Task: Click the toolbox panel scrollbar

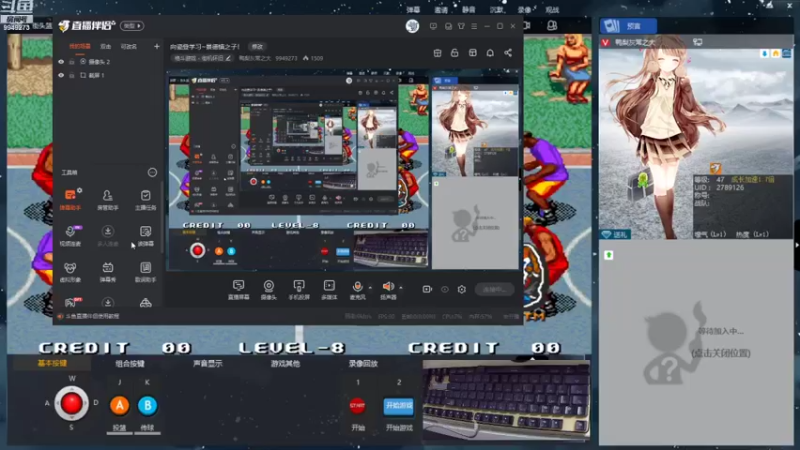Action: (x=162, y=217)
